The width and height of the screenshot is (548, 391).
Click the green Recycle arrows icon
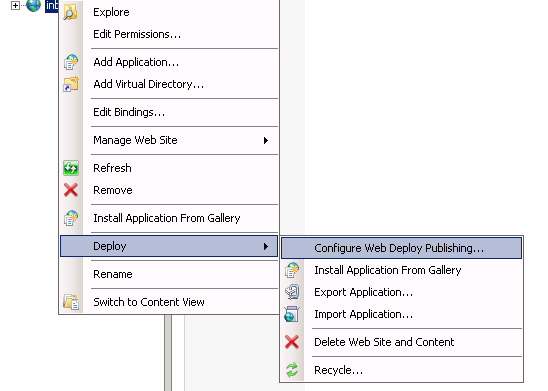(x=292, y=370)
